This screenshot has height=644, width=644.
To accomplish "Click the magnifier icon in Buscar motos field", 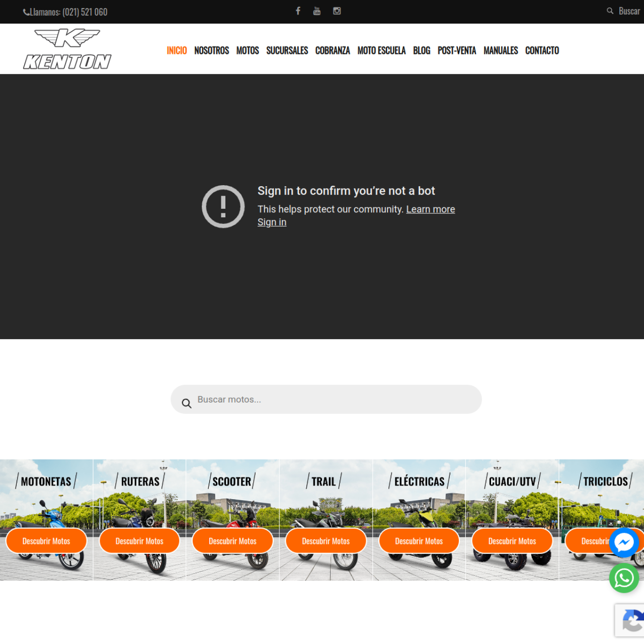I will pyautogui.click(x=187, y=403).
